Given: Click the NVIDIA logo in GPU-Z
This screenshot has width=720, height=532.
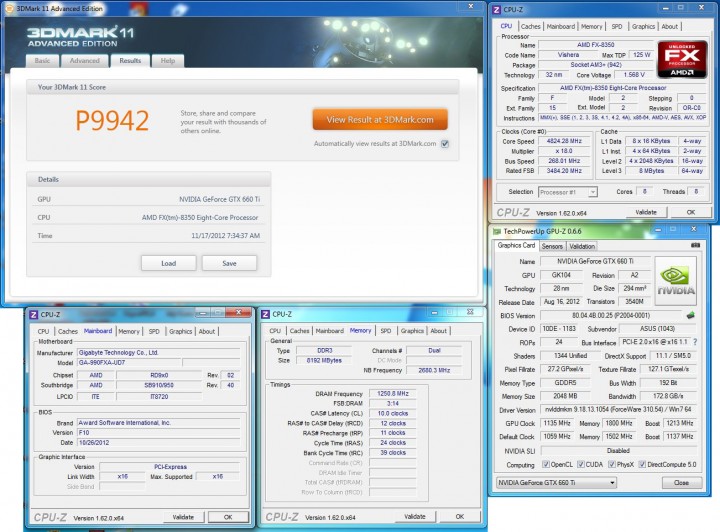Looking at the screenshot, I should click(x=676, y=281).
